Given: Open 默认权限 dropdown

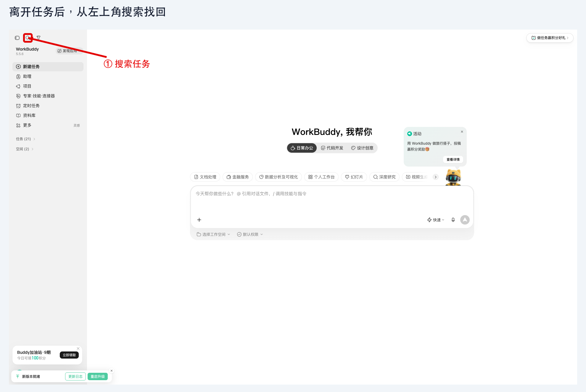Looking at the screenshot, I should [250, 234].
